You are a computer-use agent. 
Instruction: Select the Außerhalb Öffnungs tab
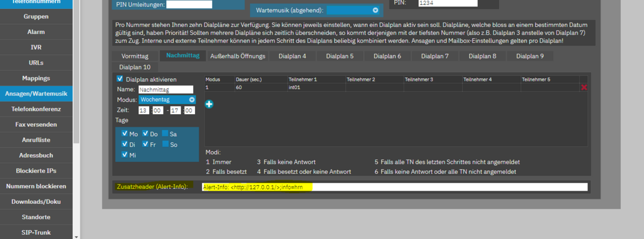tap(238, 56)
